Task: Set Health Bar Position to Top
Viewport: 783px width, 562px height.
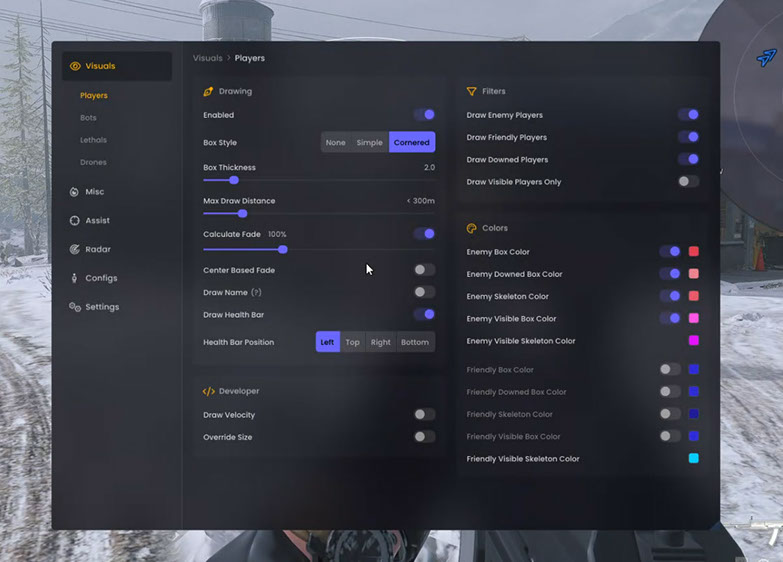Action: pyautogui.click(x=352, y=342)
